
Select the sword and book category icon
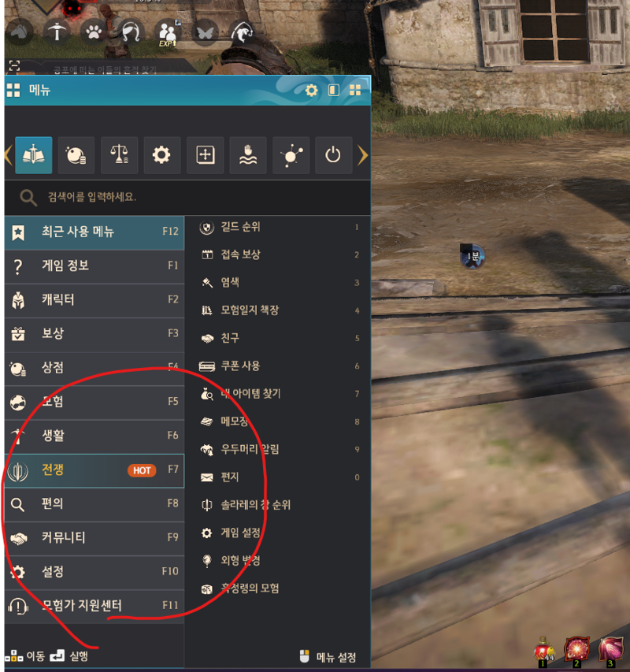[x=33, y=155]
